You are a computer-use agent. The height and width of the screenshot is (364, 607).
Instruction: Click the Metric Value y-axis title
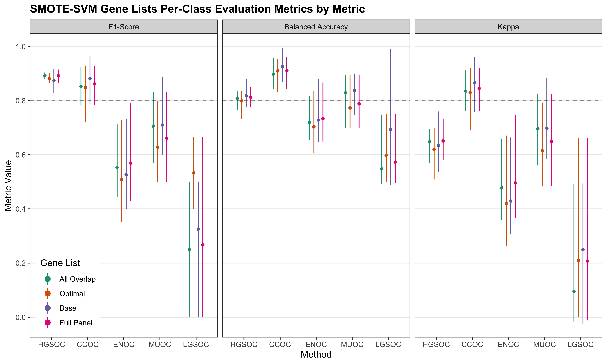[x=8, y=185]
